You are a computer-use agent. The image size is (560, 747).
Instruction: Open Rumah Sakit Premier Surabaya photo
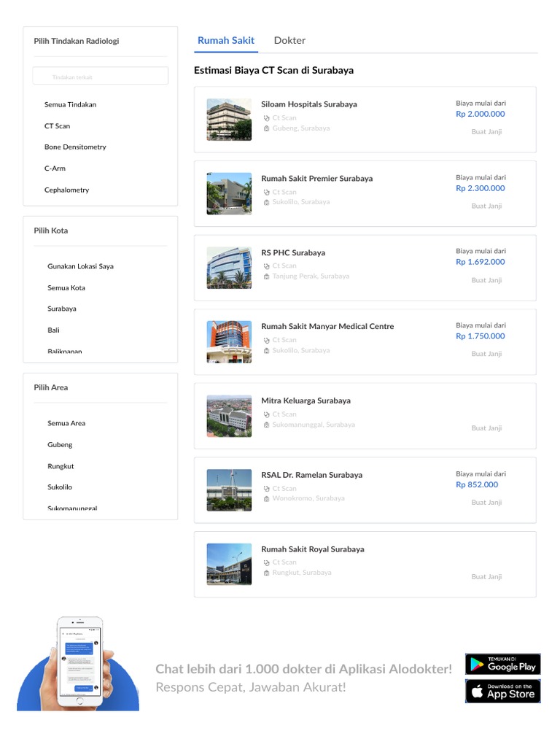click(x=229, y=193)
